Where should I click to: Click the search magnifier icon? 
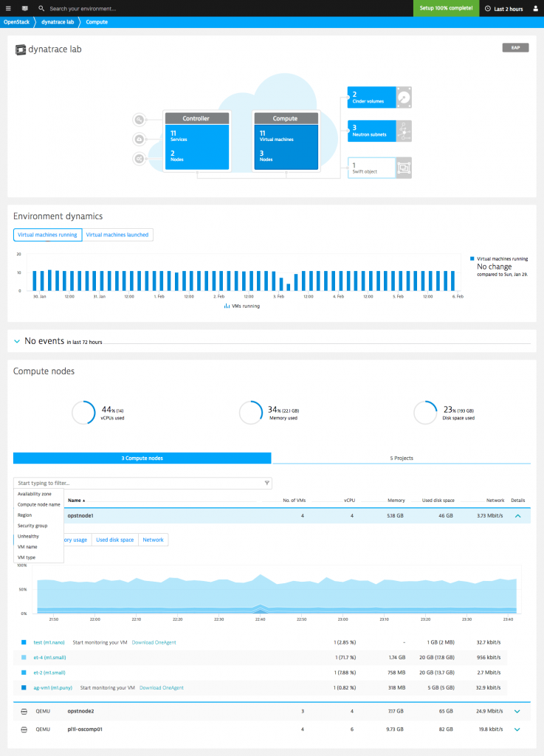41,8
